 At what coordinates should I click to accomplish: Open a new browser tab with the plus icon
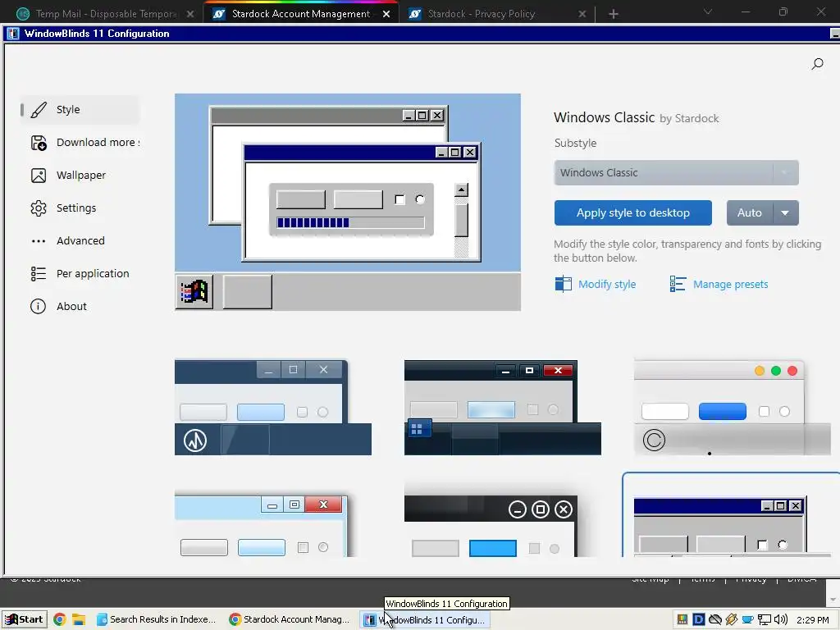point(614,14)
